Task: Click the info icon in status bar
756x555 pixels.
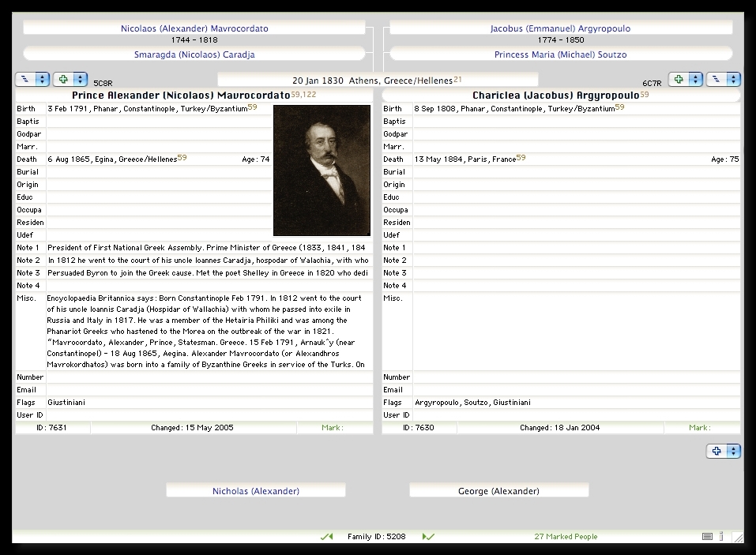Action: pyautogui.click(x=720, y=537)
